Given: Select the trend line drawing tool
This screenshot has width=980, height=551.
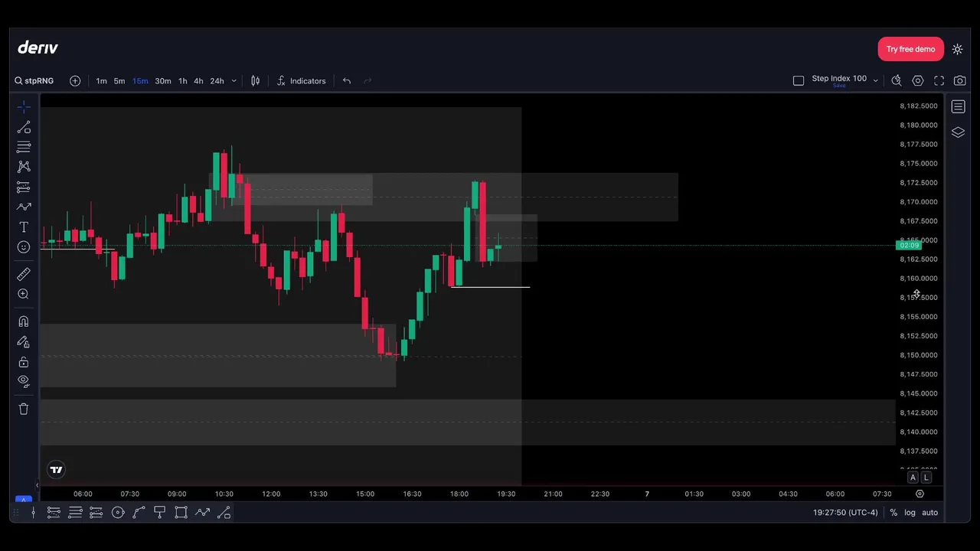Looking at the screenshot, I should (24, 127).
